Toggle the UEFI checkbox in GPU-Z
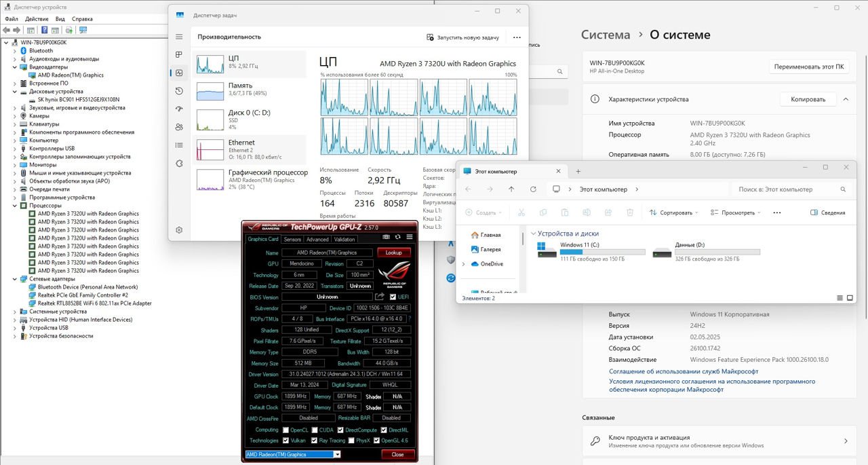The image size is (868, 465). pos(393,297)
